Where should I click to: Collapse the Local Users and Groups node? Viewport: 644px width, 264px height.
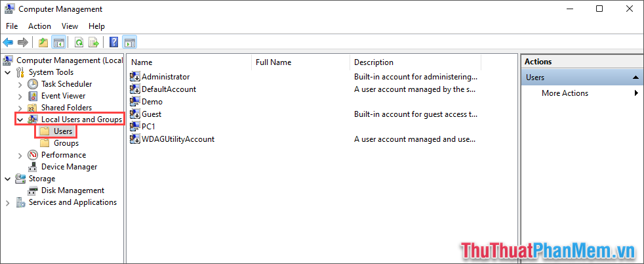click(20, 120)
